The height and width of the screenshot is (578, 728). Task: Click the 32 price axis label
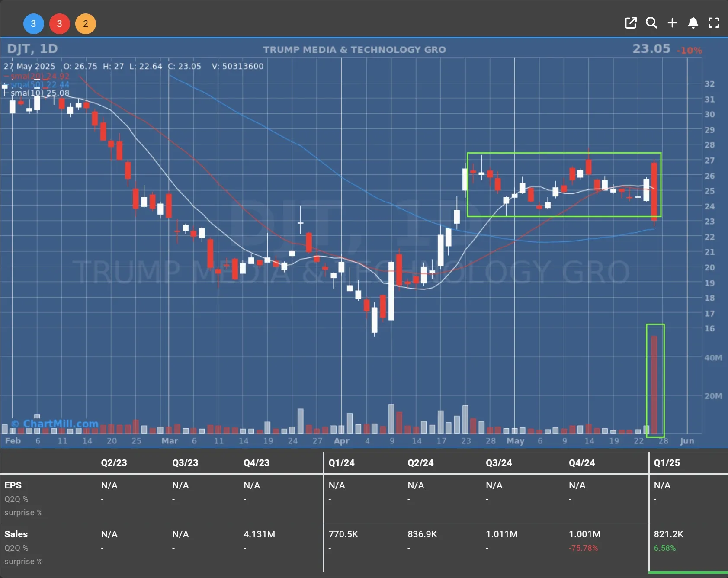[x=709, y=84]
